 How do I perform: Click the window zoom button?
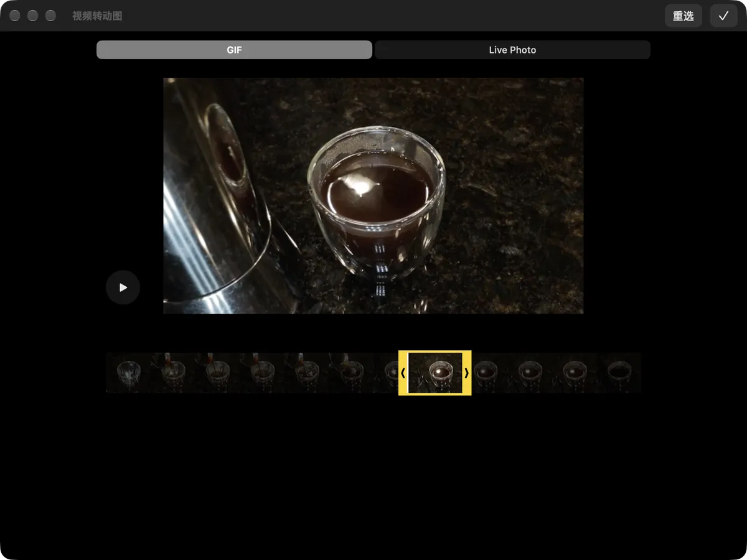pos(51,16)
